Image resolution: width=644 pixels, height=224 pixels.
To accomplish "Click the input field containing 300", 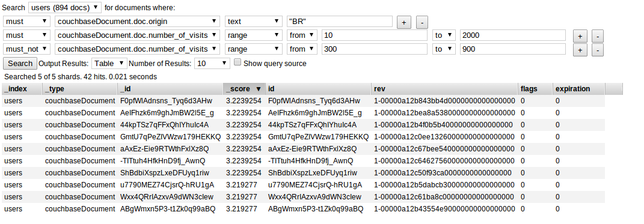I will [375, 49].
